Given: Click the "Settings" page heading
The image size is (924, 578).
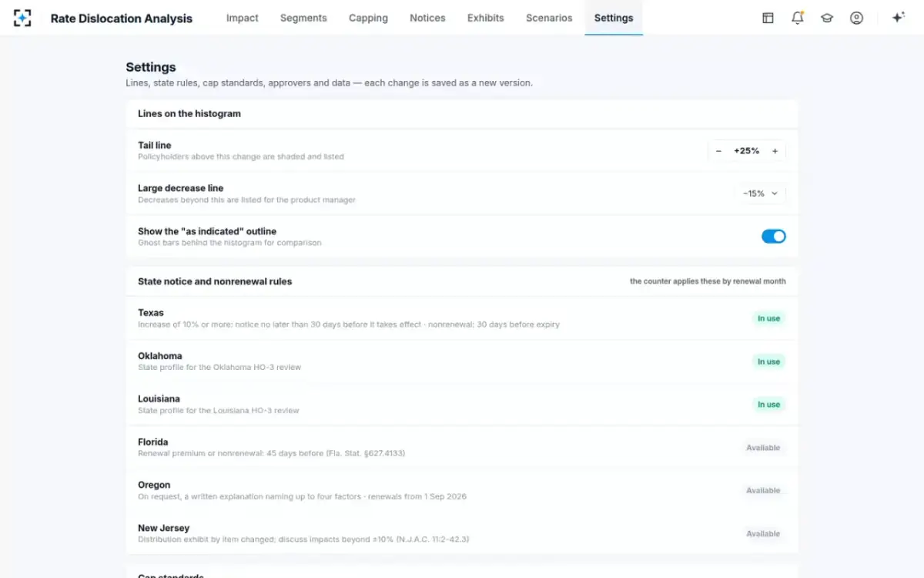Looking at the screenshot, I should [x=151, y=67].
